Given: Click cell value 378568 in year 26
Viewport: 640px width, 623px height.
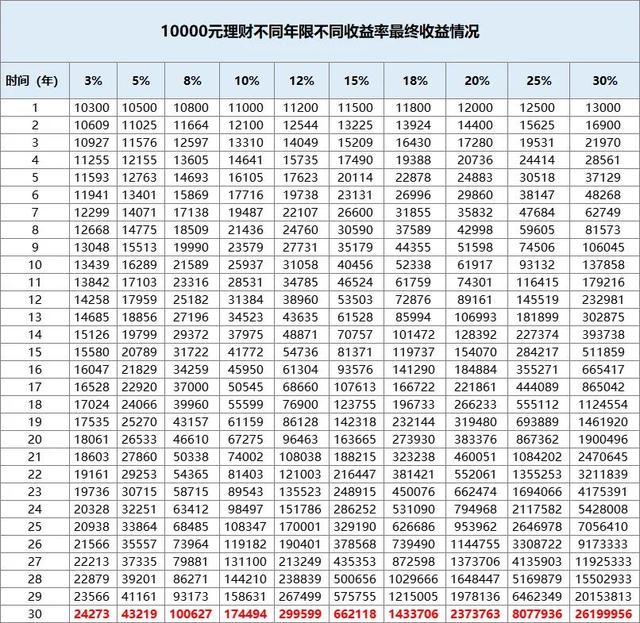Looking at the screenshot, I should coord(355,544).
